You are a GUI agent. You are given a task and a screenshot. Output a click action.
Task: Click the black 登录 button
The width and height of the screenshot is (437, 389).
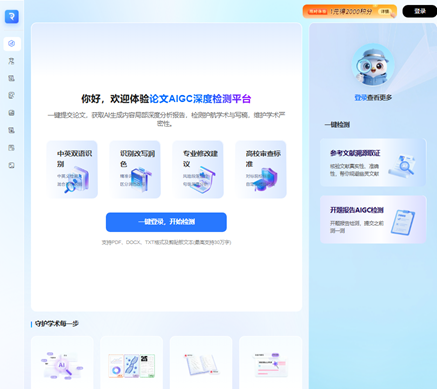click(x=420, y=11)
